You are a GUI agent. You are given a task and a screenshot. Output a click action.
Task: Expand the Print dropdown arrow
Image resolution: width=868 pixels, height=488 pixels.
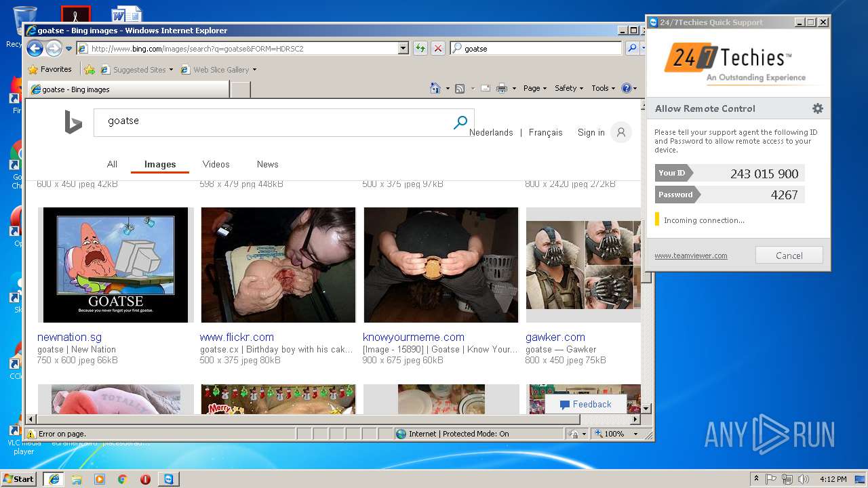tap(514, 88)
